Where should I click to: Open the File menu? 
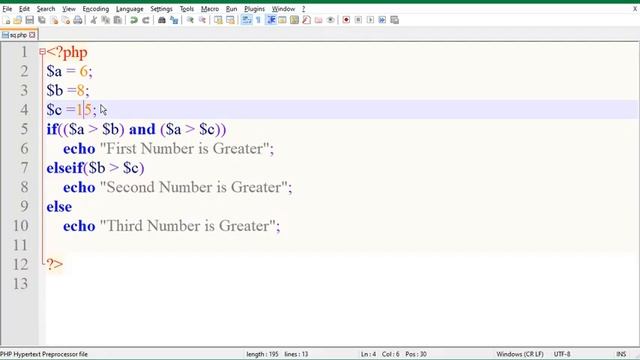[x=7, y=9]
